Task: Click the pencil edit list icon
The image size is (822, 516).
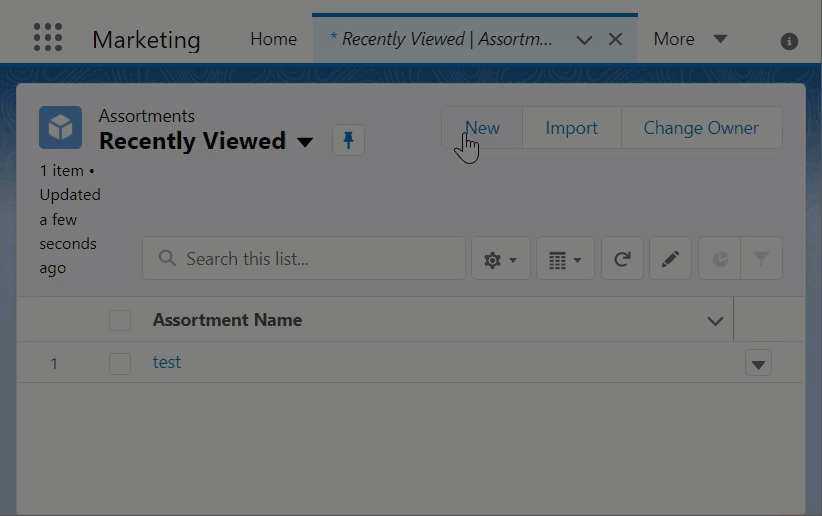Action: (670, 259)
